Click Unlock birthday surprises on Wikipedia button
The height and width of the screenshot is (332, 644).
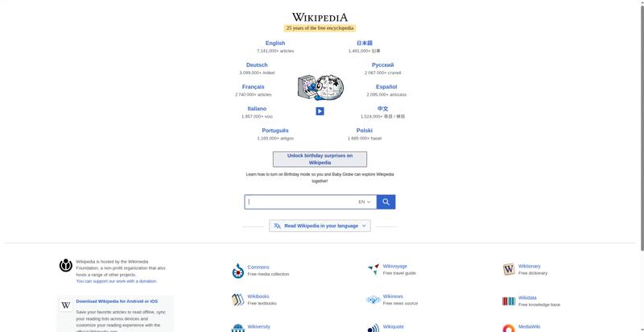point(320,159)
